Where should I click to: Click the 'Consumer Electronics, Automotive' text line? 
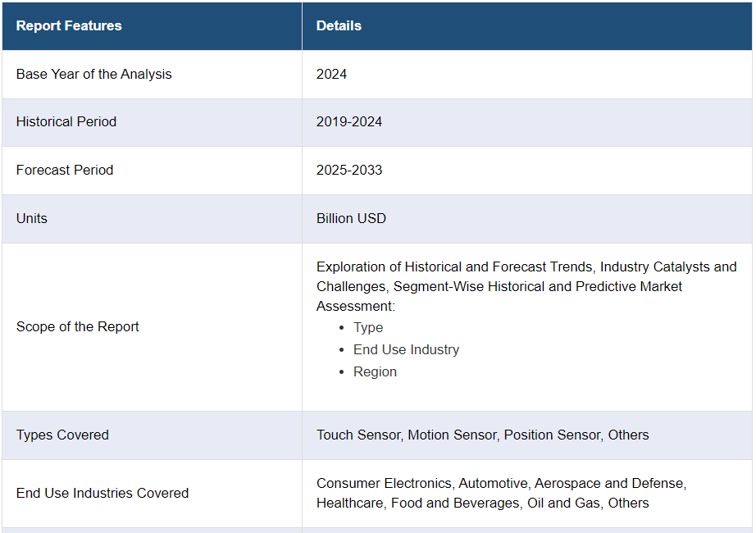(x=501, y=483)
